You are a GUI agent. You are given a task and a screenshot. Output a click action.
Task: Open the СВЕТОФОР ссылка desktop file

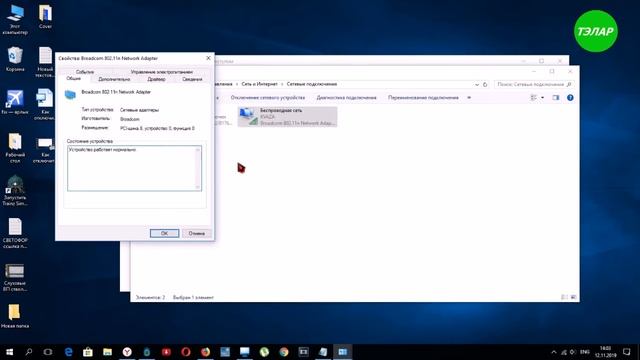click(15, 233)
